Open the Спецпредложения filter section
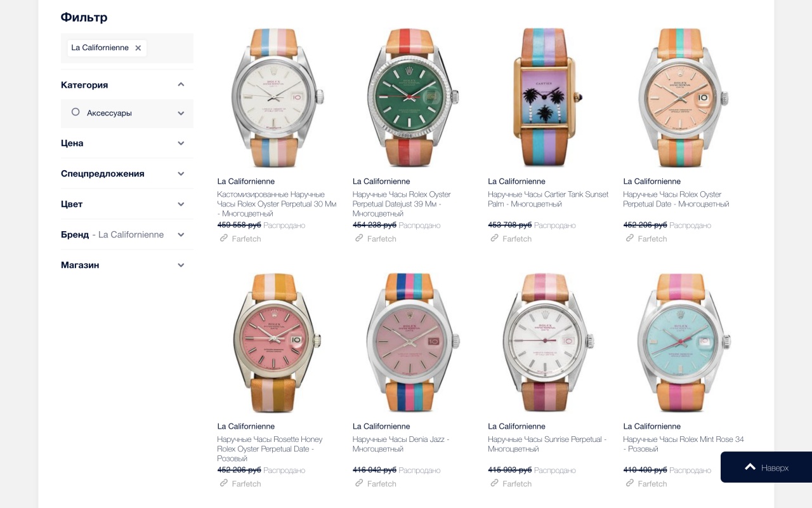This screenshot has width=812, height=508. click(x=127, y=173)
